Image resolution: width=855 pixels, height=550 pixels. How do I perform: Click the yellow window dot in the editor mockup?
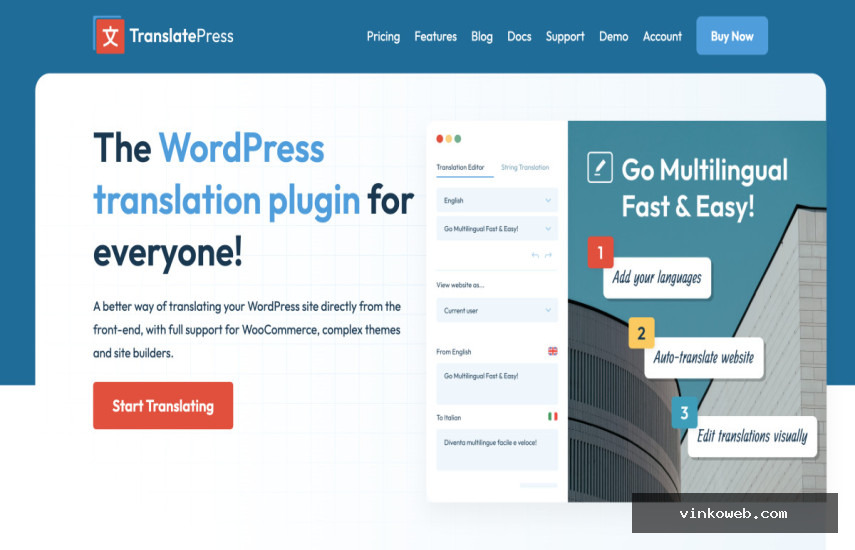pos(449,139)
